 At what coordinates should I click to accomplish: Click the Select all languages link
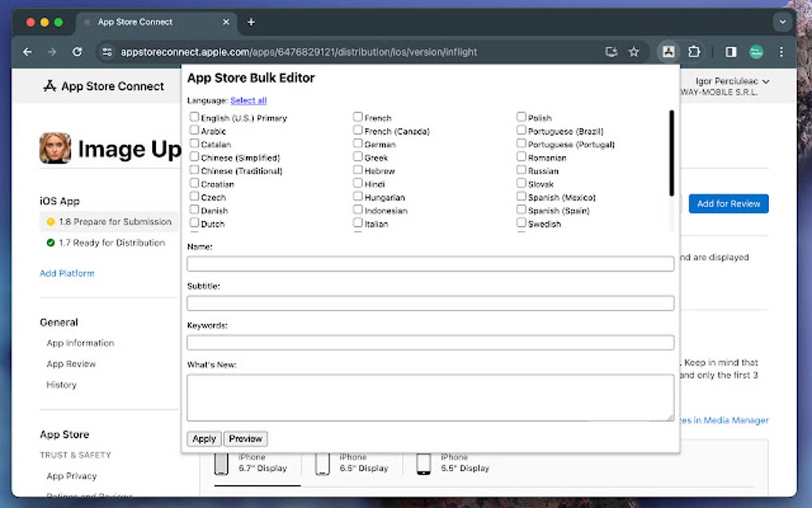[x=248, y=100]
